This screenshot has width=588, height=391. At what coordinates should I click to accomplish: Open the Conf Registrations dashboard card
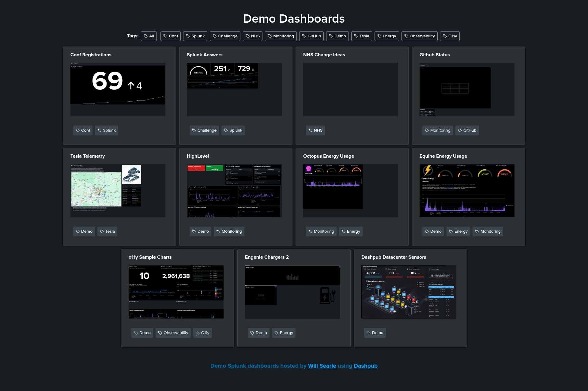coord(118,89)
